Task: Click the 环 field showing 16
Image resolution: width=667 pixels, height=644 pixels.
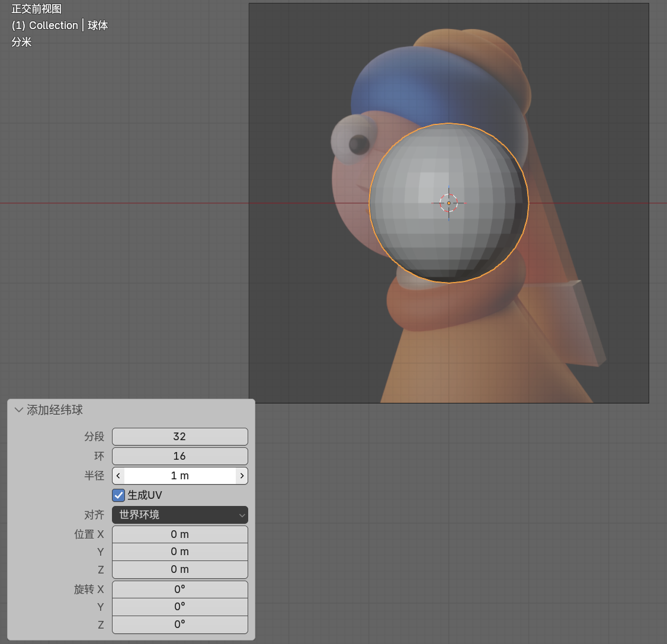Action: tap(180, 456)
